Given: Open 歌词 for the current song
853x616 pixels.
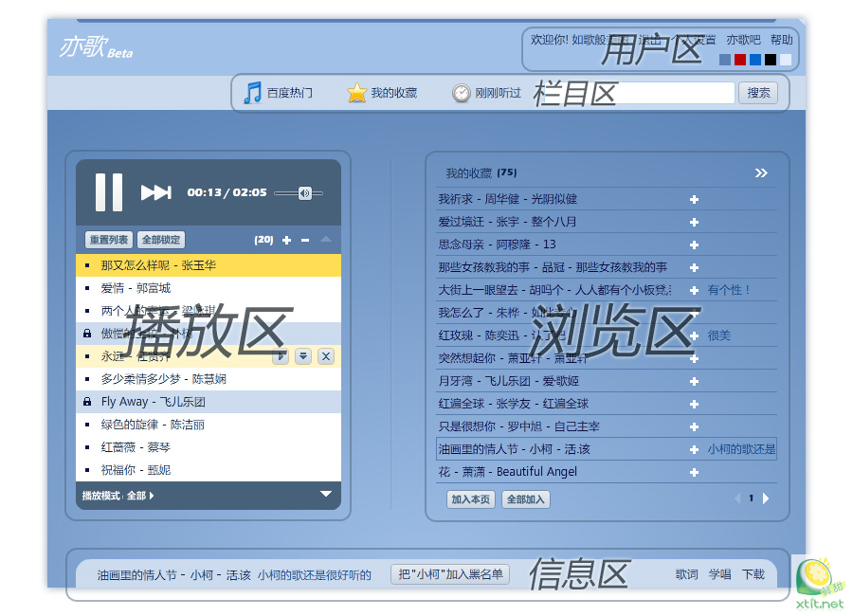Looking at the screenshot, I should [686, 574].
